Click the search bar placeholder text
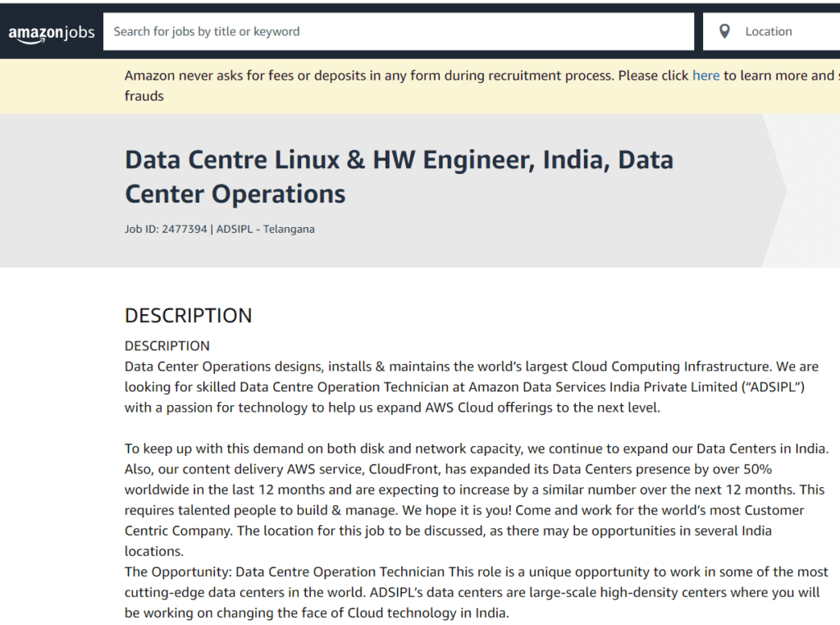 point(204,31)
